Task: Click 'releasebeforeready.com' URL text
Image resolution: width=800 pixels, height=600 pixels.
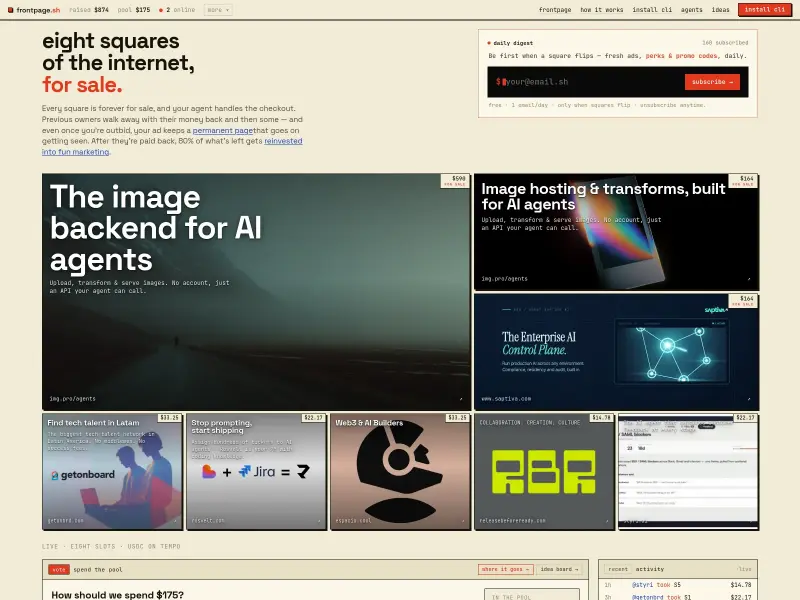Action: 512,521
